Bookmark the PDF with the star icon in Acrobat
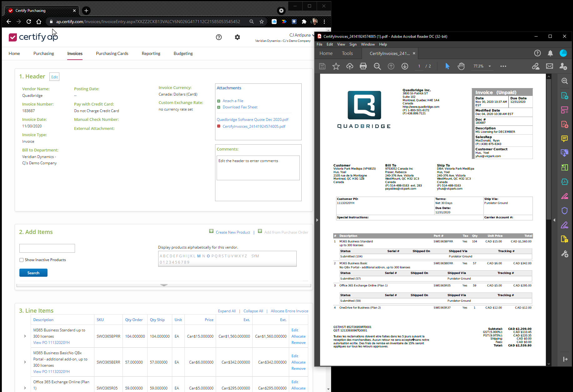Image resolution: width=573 pixels, height=392 pixels. (x=336, y=66)
